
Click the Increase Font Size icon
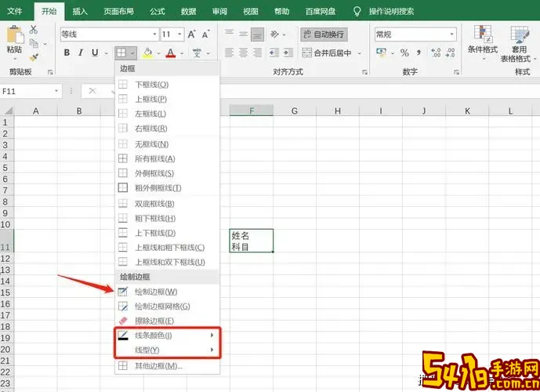tap(191, 34)
